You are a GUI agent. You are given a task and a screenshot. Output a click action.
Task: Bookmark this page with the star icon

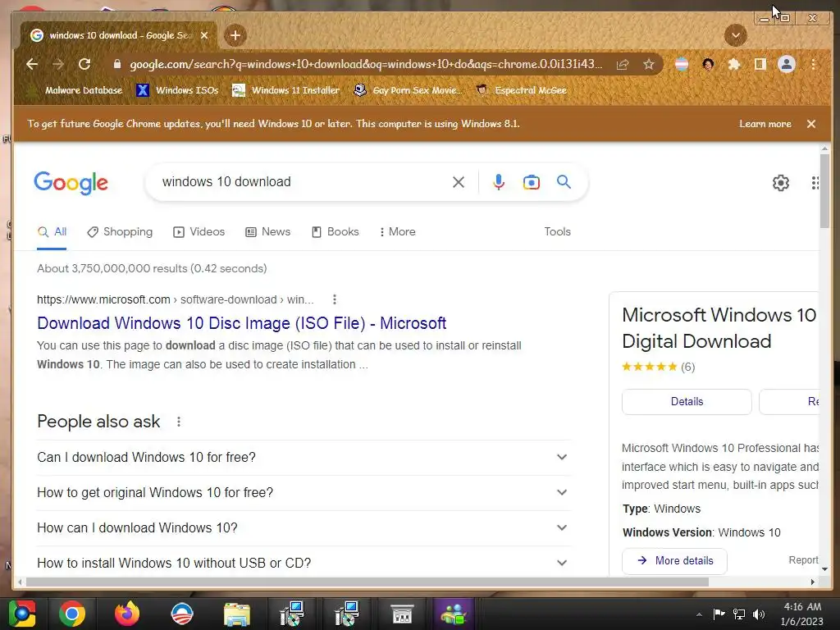click(x=649, y=64)
